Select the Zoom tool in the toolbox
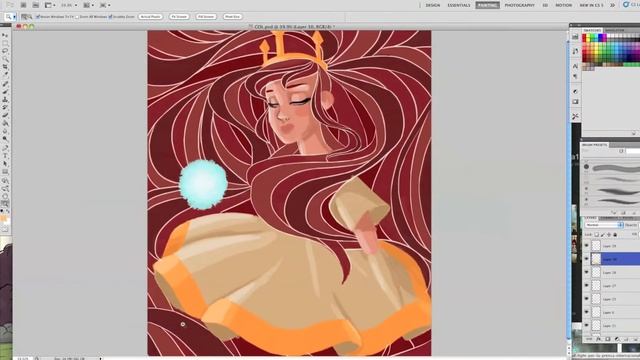The image size is (640, 360). click(5, 204)
